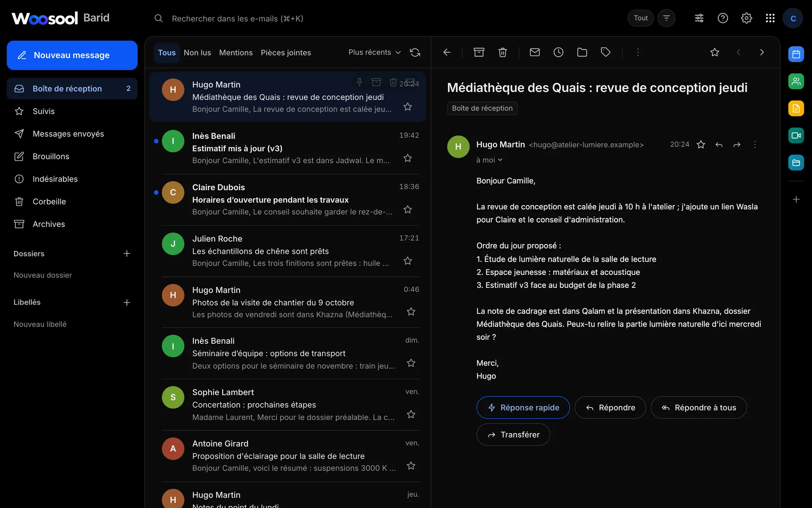The image size is (812, 508).
Task: Refresh the message list
Action: click(415, 52)
